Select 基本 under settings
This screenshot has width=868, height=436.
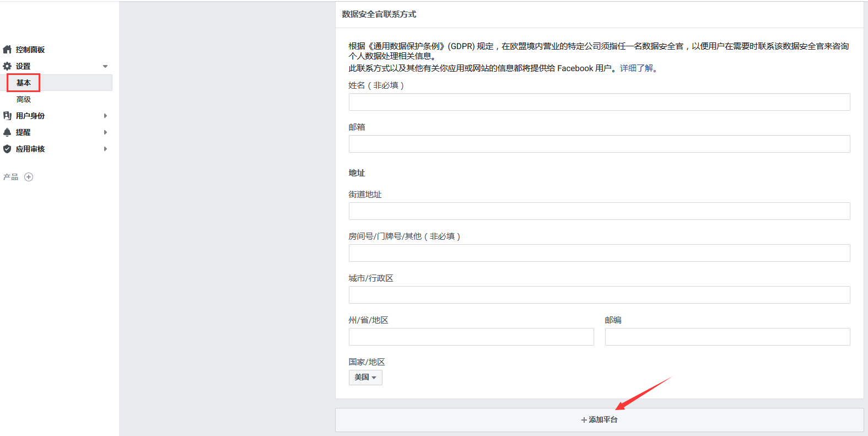coord(24,83)
